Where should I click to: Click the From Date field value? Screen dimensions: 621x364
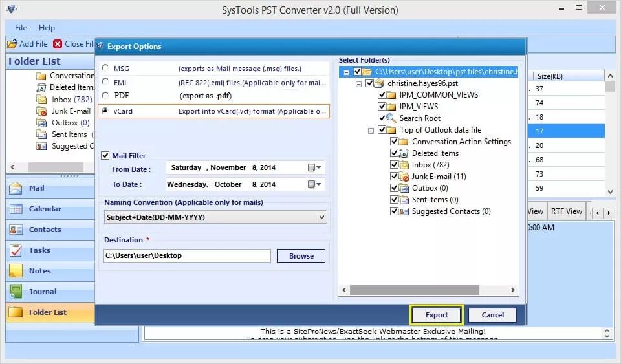(223, 167)
